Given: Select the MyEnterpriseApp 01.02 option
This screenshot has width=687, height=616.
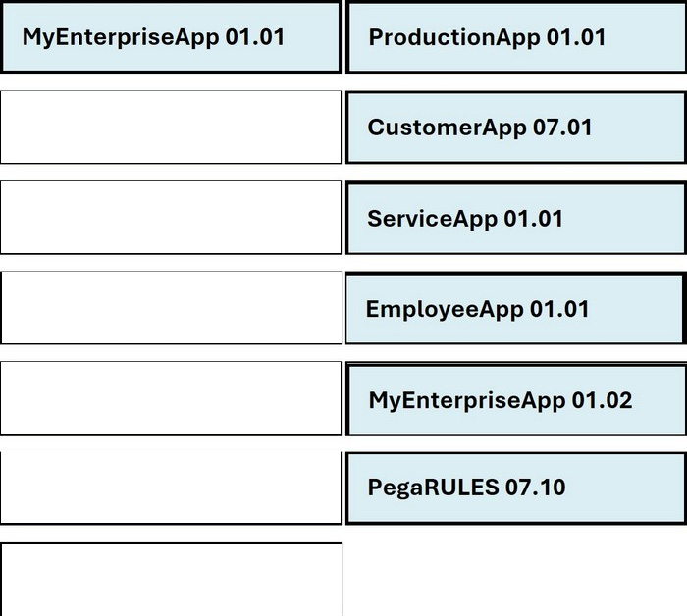Looking at the screenshot, I should click(516, 399).
